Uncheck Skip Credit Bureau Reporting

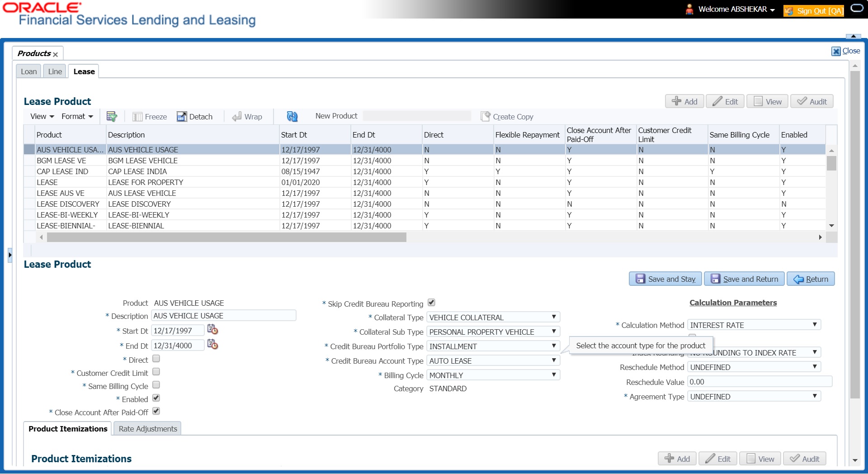tap(431, 303)
